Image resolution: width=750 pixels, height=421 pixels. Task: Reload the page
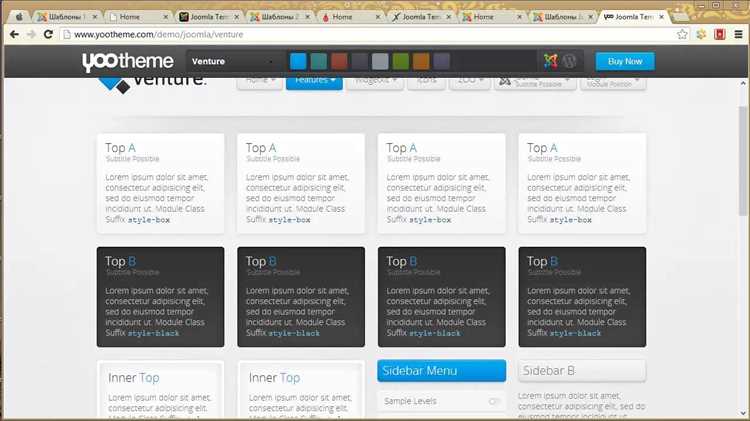(x=48, y=34)
